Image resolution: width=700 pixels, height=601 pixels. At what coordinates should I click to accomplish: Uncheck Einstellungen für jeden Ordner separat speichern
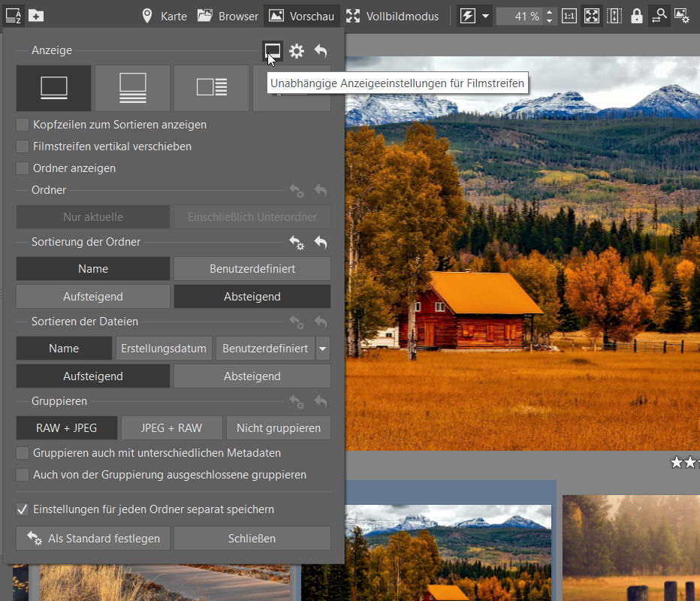tap(23, 509)
